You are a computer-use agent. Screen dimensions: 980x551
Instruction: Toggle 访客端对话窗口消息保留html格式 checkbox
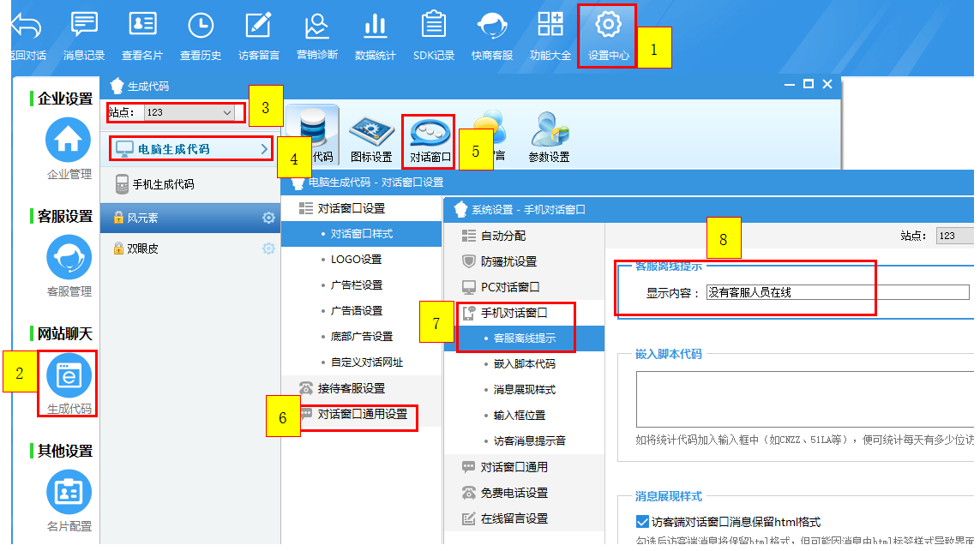tap(642, 522)
